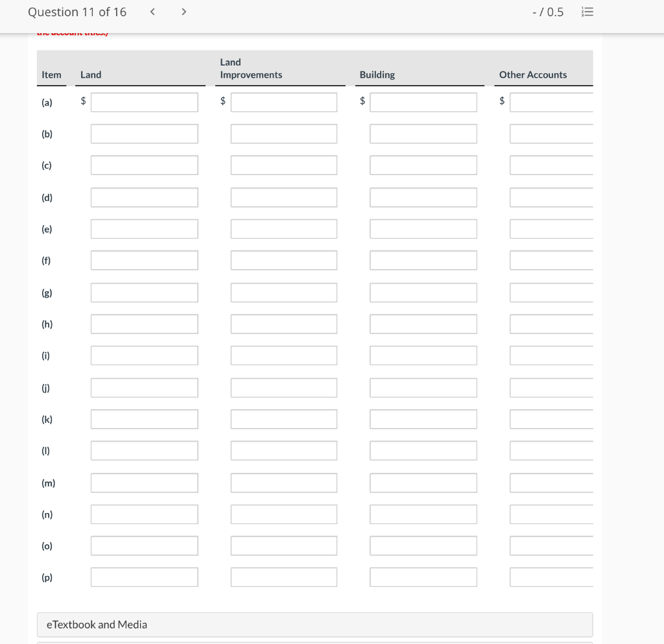664x644 pixels.
Task: Click the Land Improvements field for item (f)
Action: click(284, 261)
